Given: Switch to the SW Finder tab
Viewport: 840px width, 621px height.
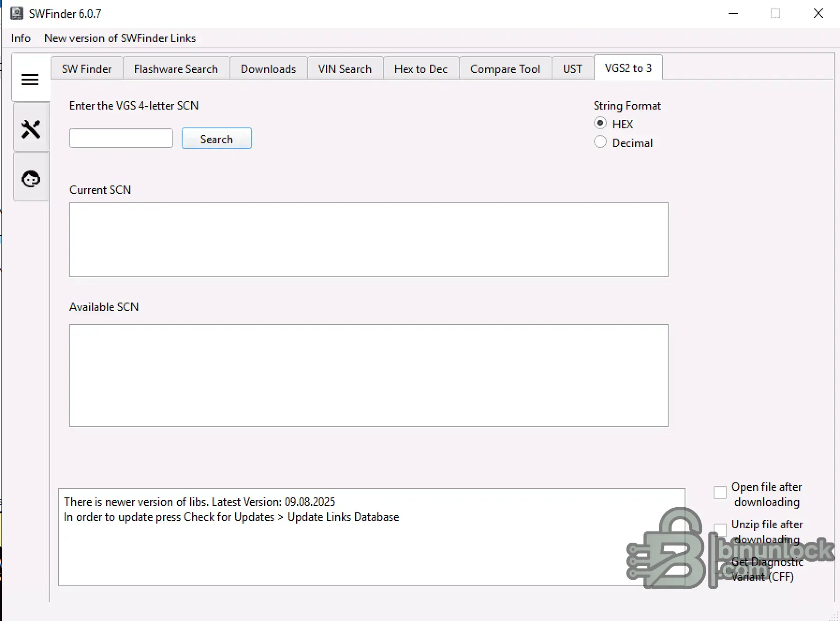Looking at the screenshot, I should point(87,69).
